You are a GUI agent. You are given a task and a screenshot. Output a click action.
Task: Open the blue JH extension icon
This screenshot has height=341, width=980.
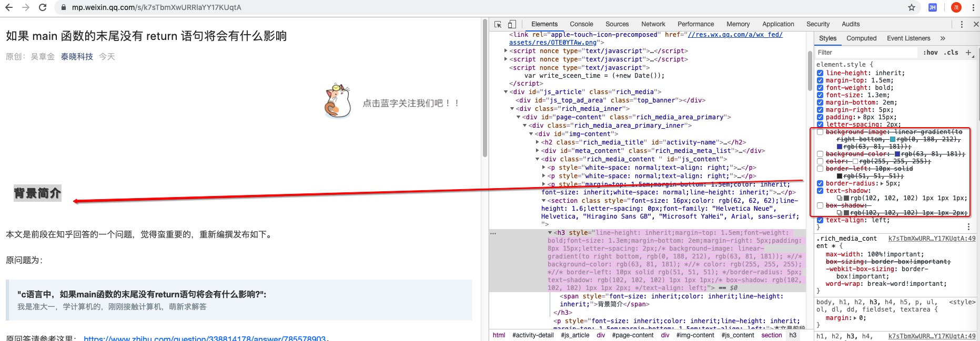pos(933,7)
